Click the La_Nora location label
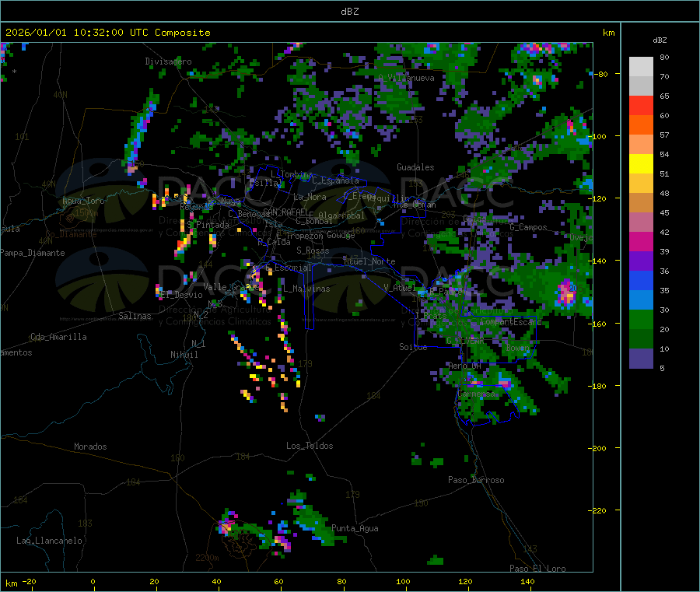This screenshot has width=700, height=592. 310,197
